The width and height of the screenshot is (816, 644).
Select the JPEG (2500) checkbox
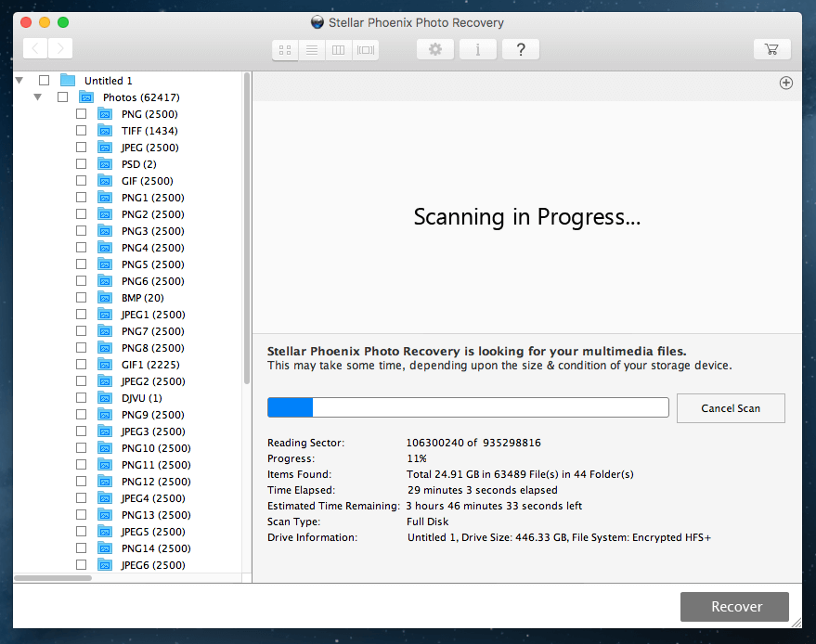tap(81, 148)
